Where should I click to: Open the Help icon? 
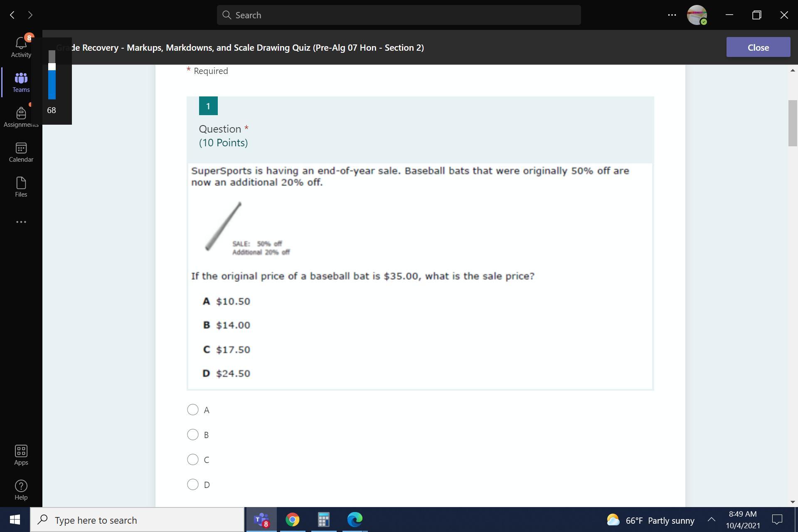(x=21, y=490)
